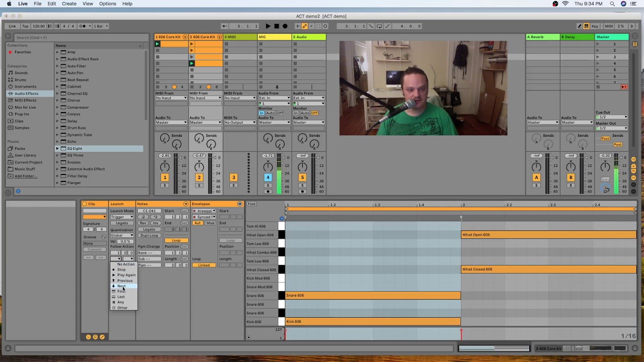Click the transport Stop button
Viewport: 644px width, 362px height.
(276, 26)
